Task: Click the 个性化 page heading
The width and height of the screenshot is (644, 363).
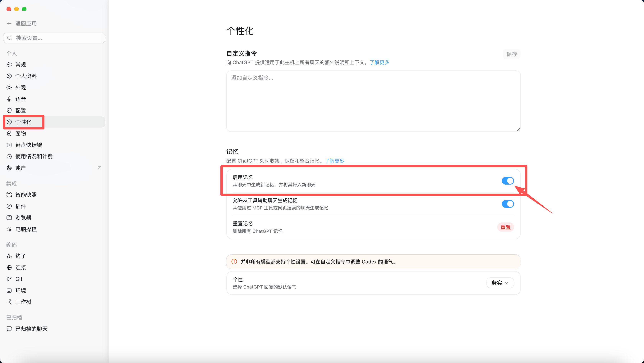Action: coord(240,31)
